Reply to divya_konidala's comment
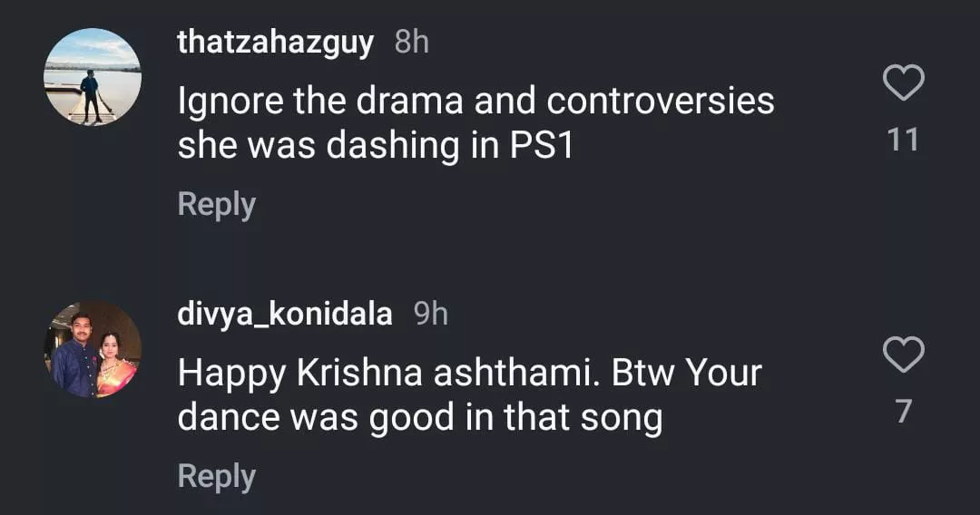980x515 pixels. pos(216,476)
